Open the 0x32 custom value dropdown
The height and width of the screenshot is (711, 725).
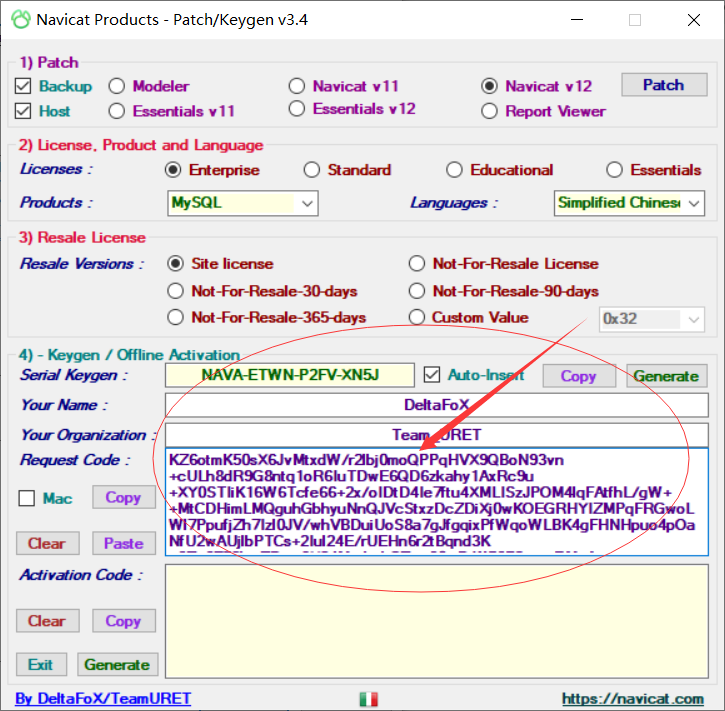tap(652, 319)
